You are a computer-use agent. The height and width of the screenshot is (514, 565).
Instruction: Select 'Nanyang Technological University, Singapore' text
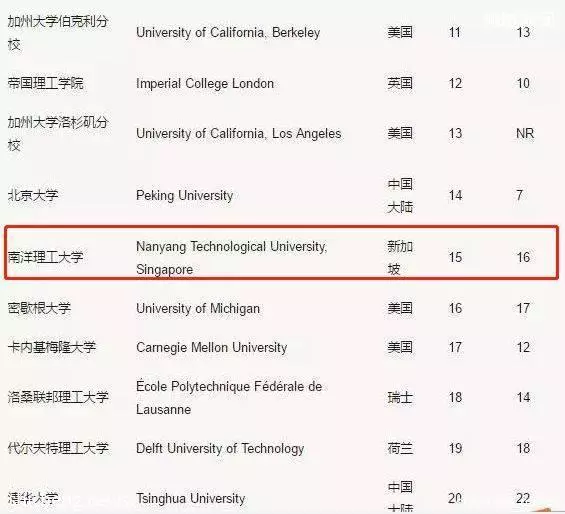(x=232, y=258)
